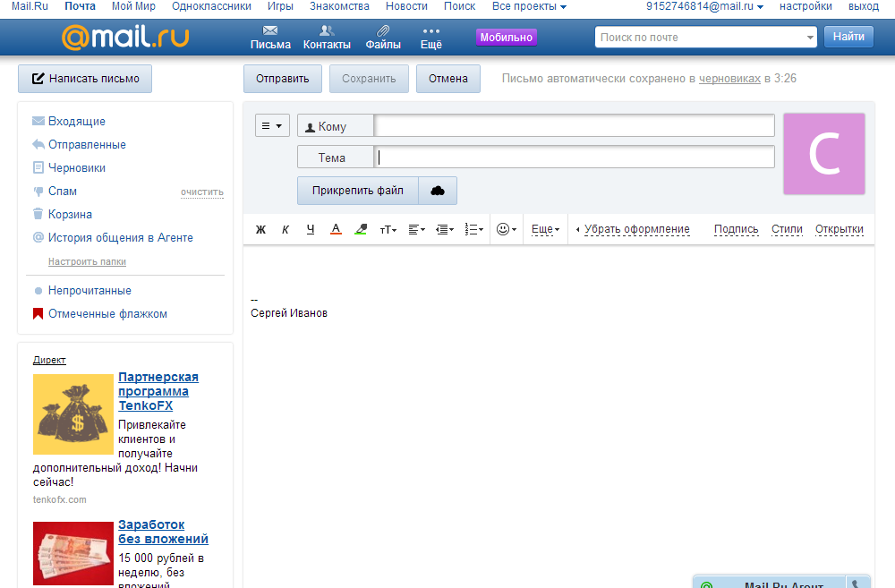Open the text color picker
This screenshot has height=588, width=895.
(x=336, y=230)
